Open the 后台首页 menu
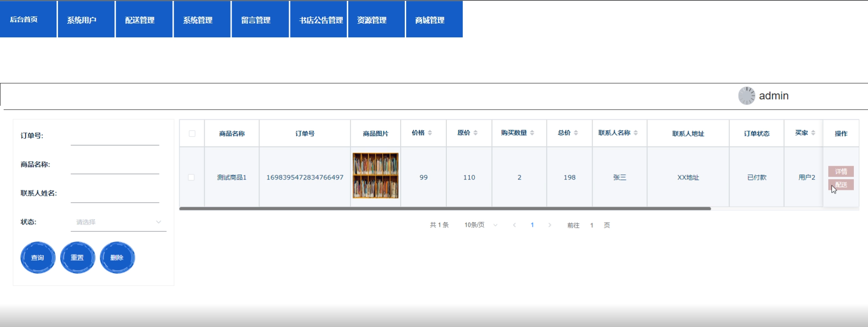 (x=28, y=19)
